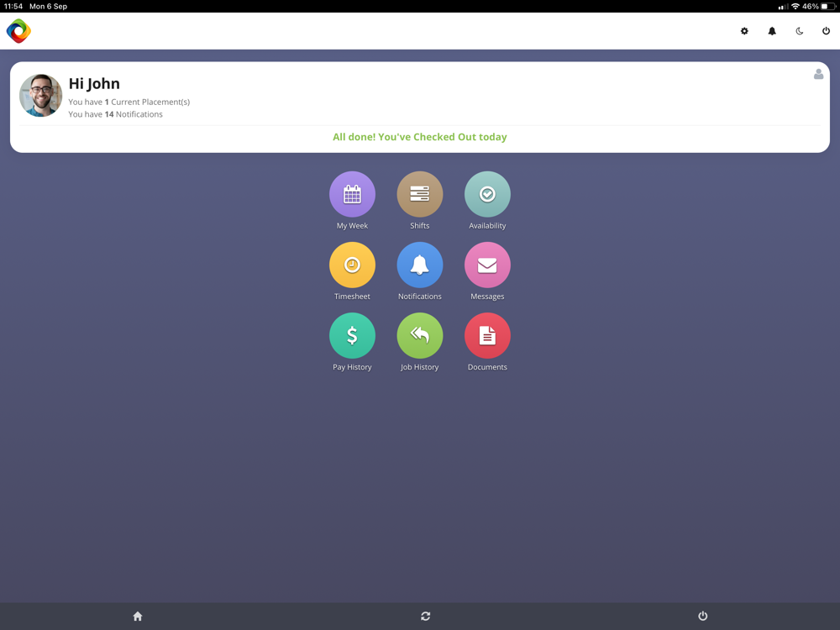This screenshot has width=840, height=630.
Task: Open the Timesheet clock icon
Action: click(x=352, y=265)
